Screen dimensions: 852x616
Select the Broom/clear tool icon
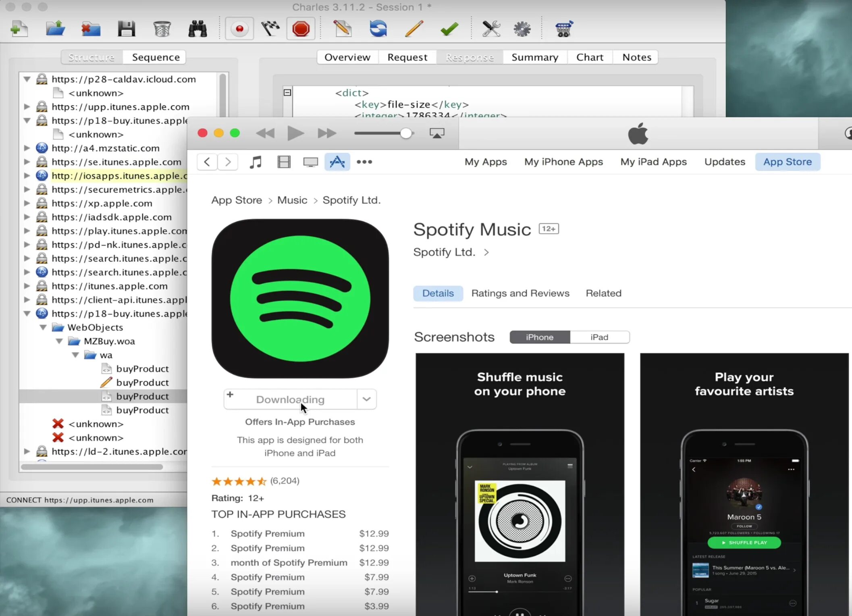(x=162, y=28)
